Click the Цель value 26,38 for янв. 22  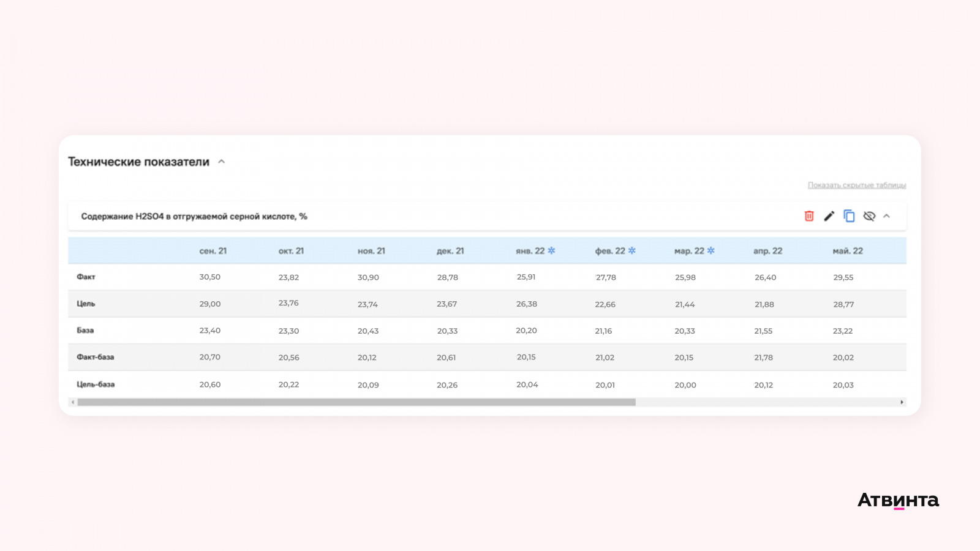click(527, 304)
